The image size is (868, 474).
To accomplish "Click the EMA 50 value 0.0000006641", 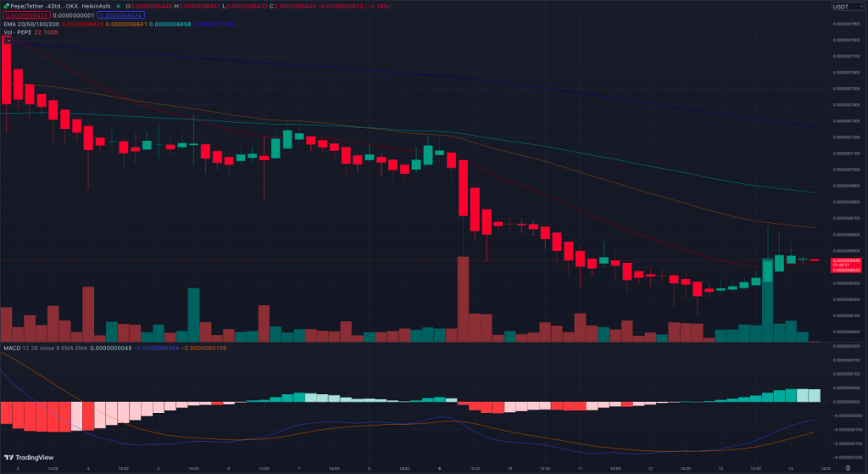I will [x=126, y=25].
